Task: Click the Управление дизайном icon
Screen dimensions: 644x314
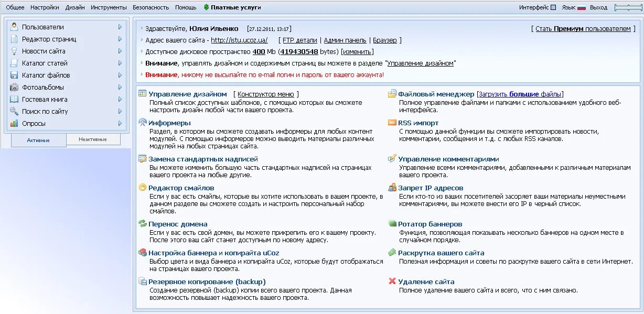Action: pyautogui.click(x=142, y=93)
